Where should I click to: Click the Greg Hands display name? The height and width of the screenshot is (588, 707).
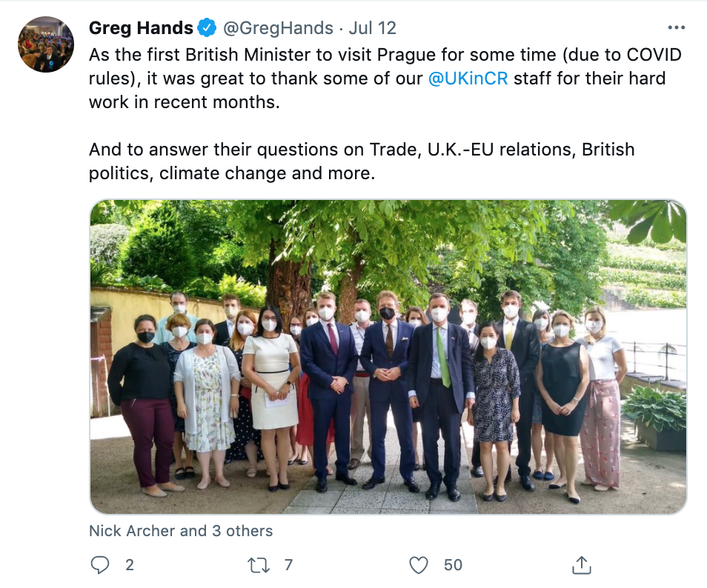click(x=140, y=28)
